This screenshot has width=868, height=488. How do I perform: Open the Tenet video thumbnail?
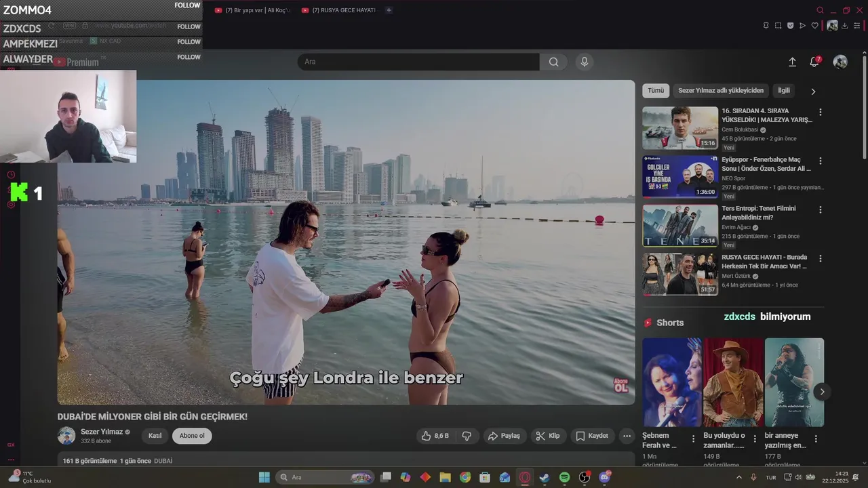(680, 225)
